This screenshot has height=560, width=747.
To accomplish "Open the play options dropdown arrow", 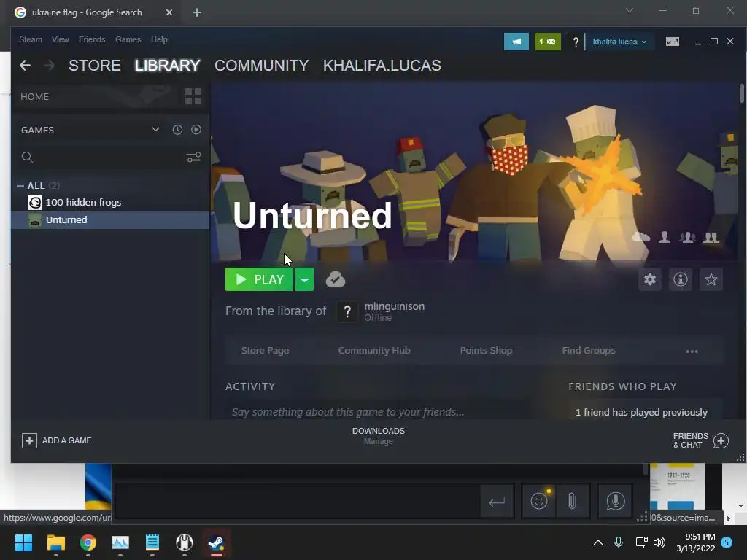I will [304, 279].
